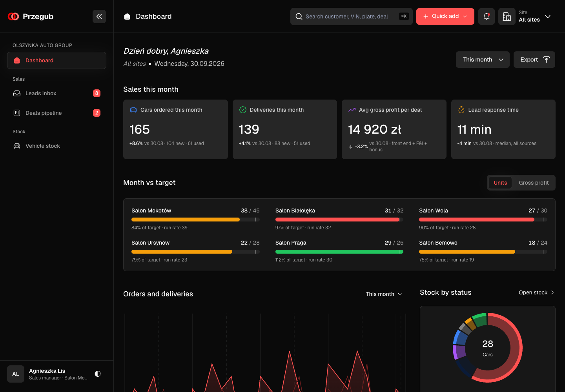This screenshot has width=565, height=392.
Task: Open the Quick add dropdown
Action: (445, 16)
